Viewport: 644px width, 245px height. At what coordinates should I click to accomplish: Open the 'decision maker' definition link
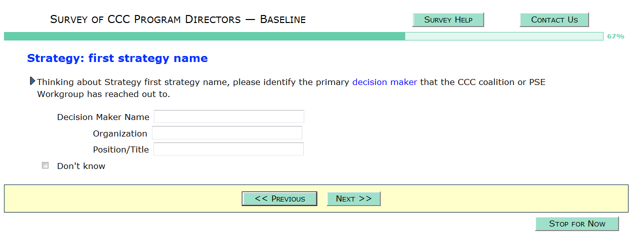384,82
